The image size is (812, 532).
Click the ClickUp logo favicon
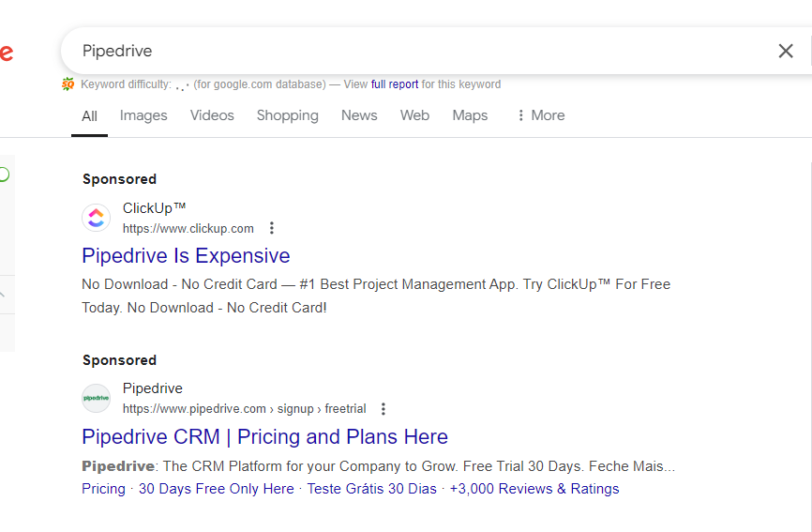97,218
